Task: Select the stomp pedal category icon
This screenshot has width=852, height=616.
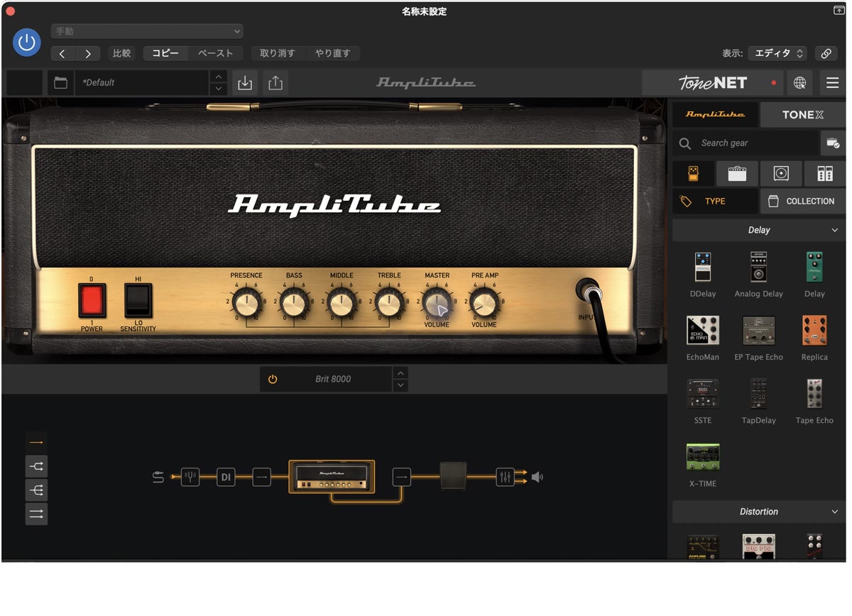Action: (694, 174)
